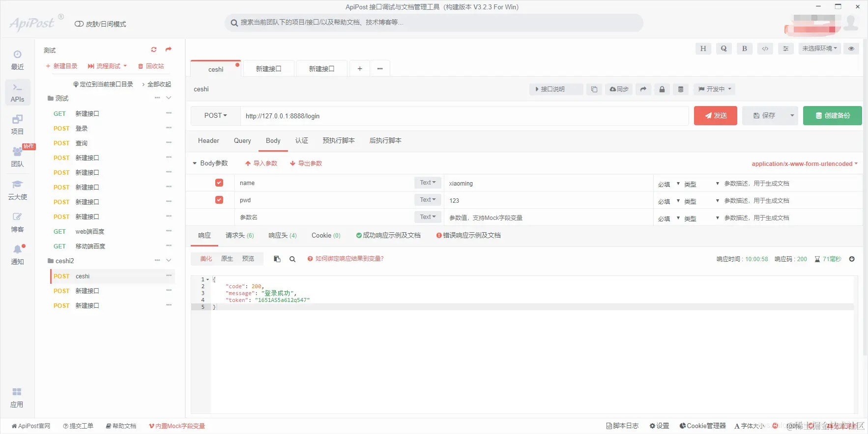Open the application/x-www-form-urlencoded content type dropdown
The height and width of the screenshot is (434, 868).
click(805, 164)
